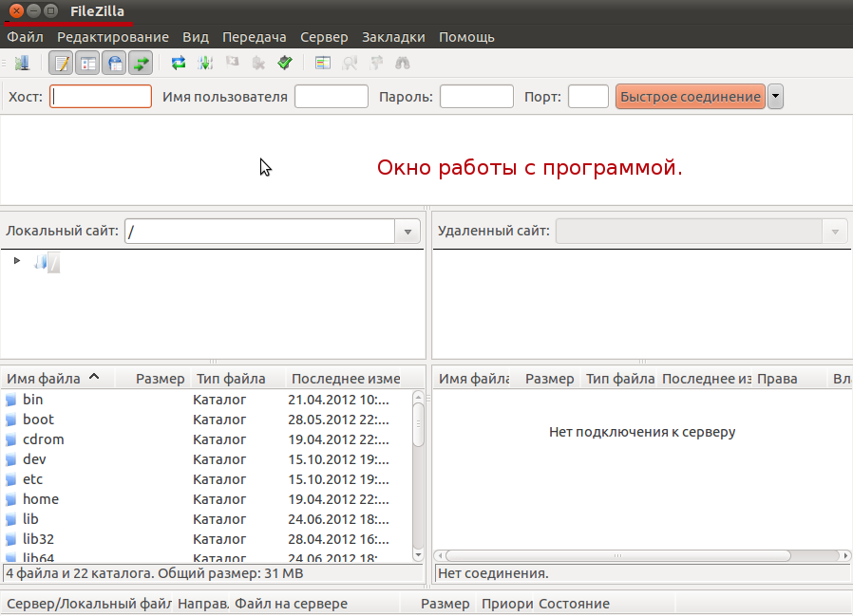Viewport: 853px width, 616px height.
Task: Focus the Порт input field
Action: (x=588, y=96)
